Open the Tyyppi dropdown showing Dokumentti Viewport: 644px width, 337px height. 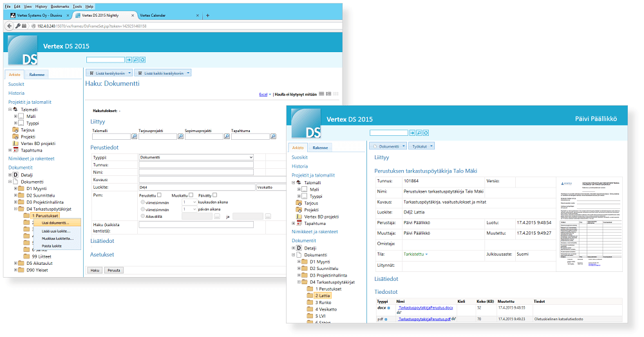[x=196, y=157]
